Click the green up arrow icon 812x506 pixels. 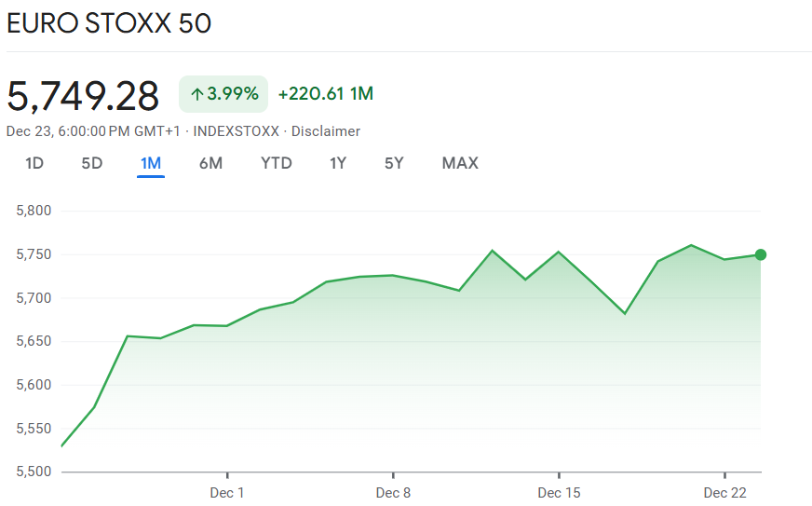[196, 94]
